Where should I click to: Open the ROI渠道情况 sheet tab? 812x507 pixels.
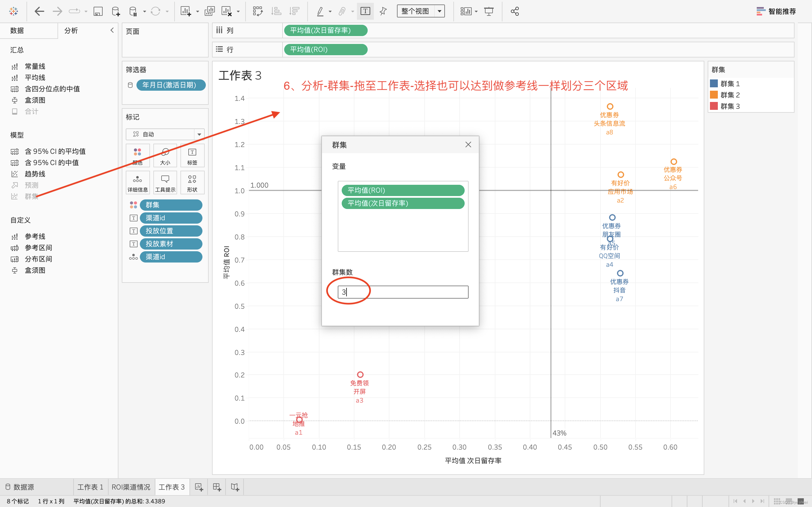[x=131, y=487]
